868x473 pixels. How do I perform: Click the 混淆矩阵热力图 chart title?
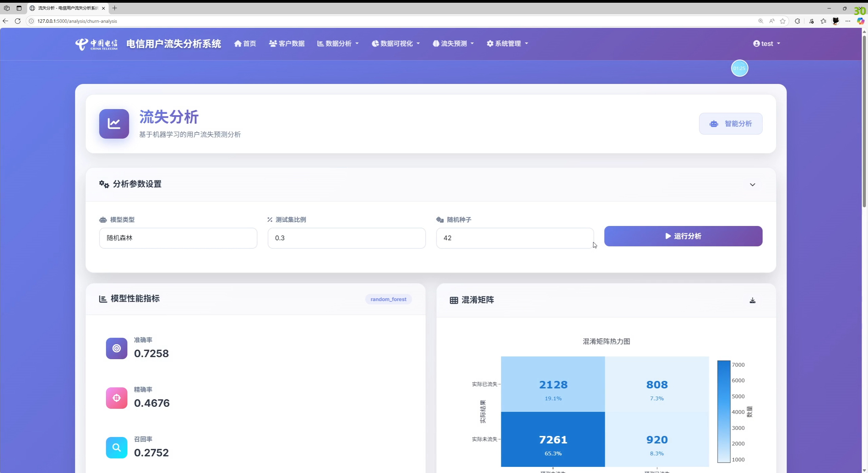pos(606,341)
